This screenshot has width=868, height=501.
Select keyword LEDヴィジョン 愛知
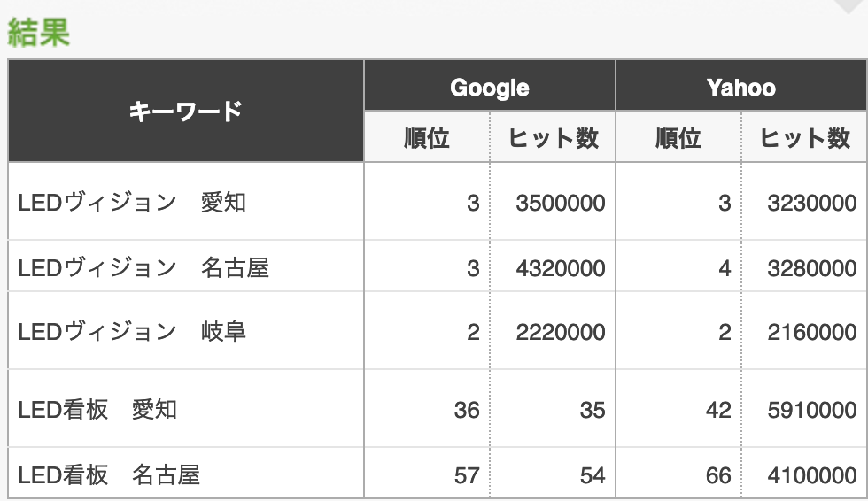132,203
